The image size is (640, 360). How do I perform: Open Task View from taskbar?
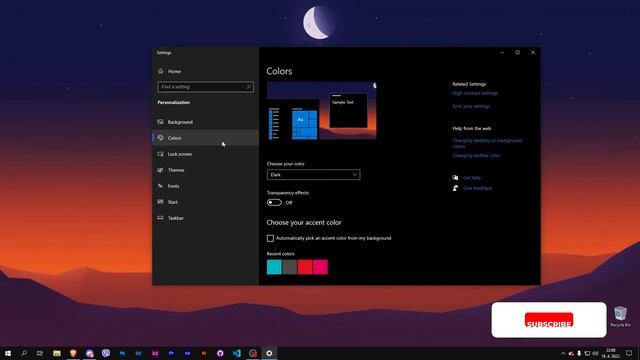click(40, 353)
